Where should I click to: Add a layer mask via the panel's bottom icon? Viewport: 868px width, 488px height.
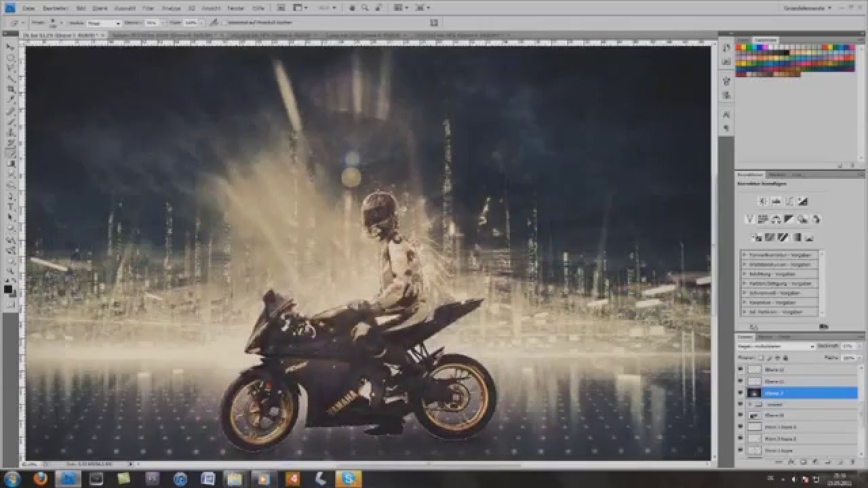point(804,462)
